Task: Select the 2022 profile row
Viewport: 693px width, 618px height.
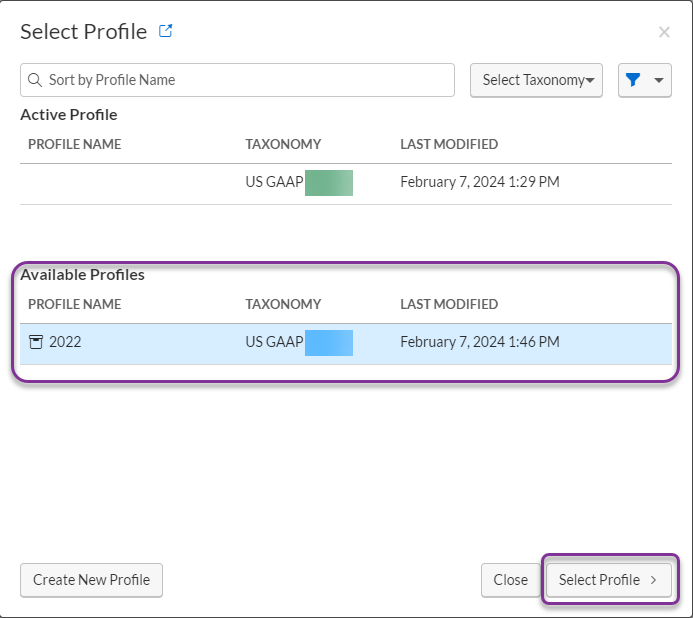Action: click(346, 344)
